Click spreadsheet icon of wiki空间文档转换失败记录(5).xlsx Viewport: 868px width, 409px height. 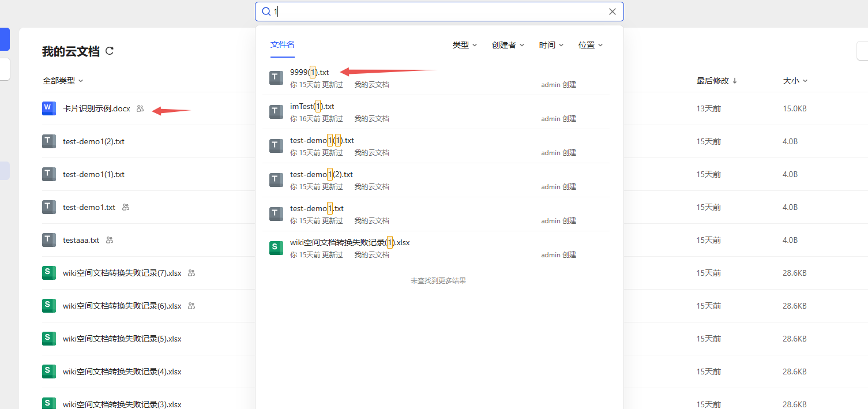click(x=49, y=339)
